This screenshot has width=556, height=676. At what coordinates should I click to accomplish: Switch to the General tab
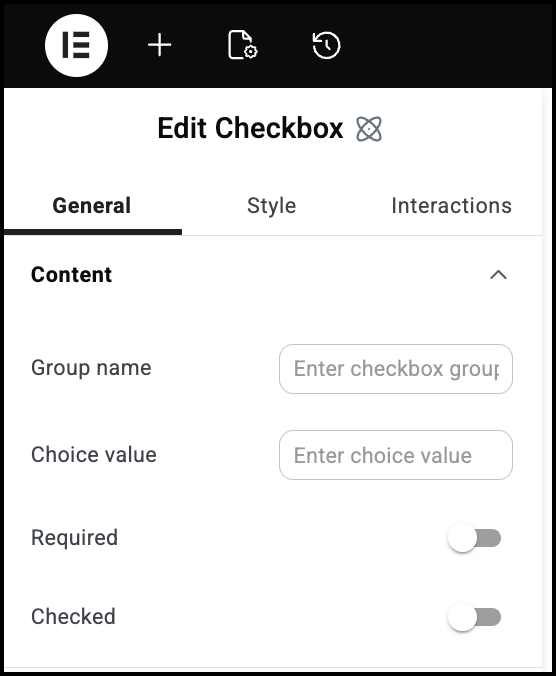click(x=92, y=206)
